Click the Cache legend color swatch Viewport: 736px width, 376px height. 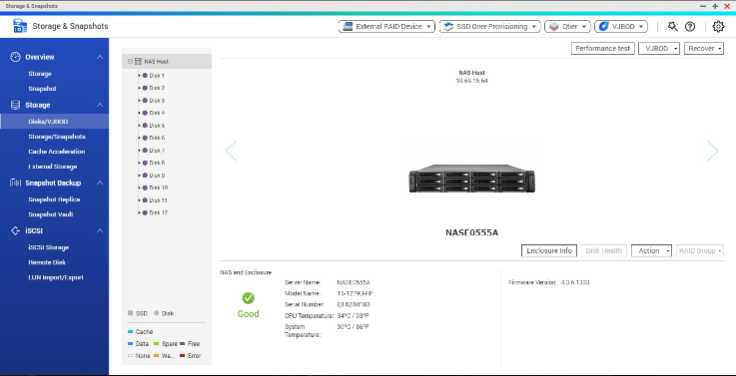[130, 331]
